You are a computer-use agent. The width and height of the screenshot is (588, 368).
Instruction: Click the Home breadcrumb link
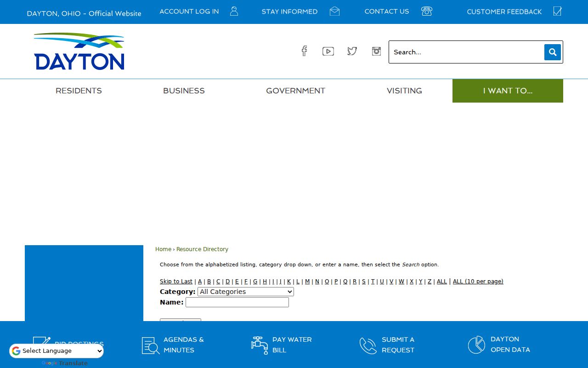pyautogui.click(x=163, y=249)
